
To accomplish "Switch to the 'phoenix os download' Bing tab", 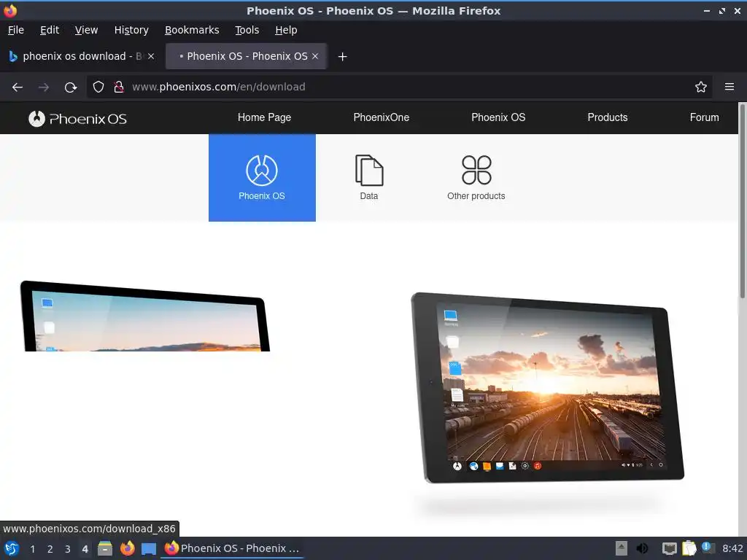I will point(81,56).
